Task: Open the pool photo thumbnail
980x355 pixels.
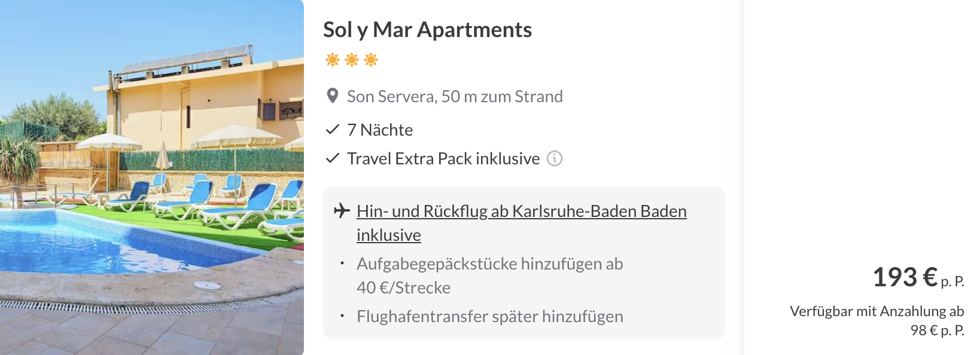Action: coord(152,177)
